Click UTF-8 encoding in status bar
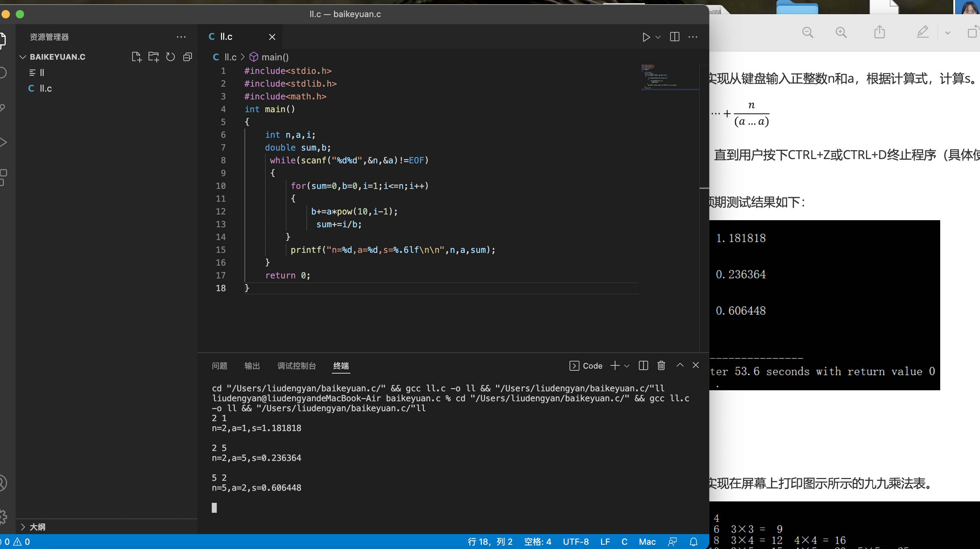The image size is (980, 549). point(576,542)
